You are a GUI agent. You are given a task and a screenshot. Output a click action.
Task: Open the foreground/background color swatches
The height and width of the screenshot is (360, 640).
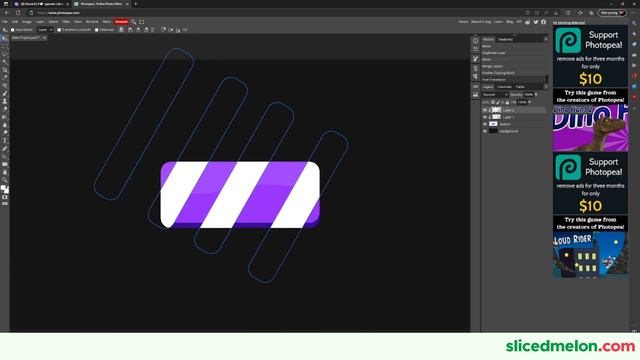click(4, 189)
